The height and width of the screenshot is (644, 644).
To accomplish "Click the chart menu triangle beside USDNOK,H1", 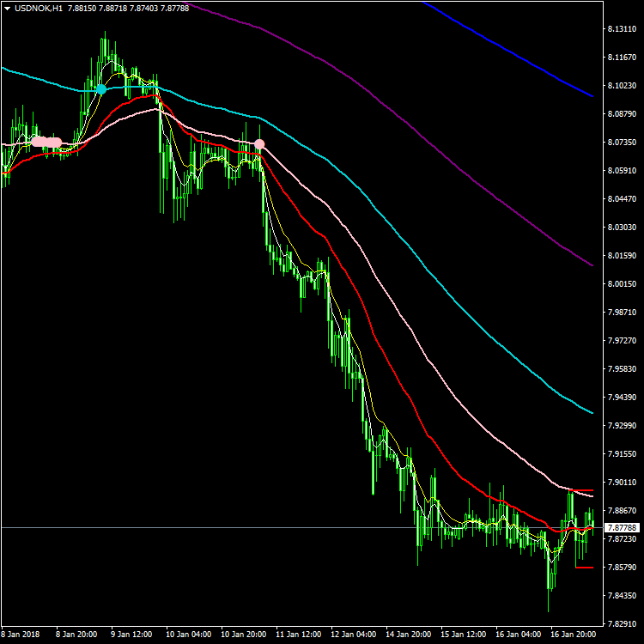I will pyautogui.click(x=7, y=9).
